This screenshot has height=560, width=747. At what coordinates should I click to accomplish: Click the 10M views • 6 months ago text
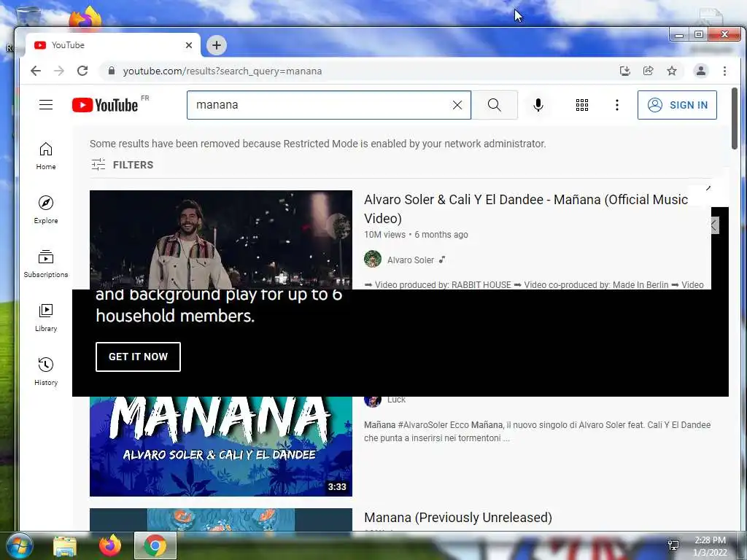[x=416, y=234]
